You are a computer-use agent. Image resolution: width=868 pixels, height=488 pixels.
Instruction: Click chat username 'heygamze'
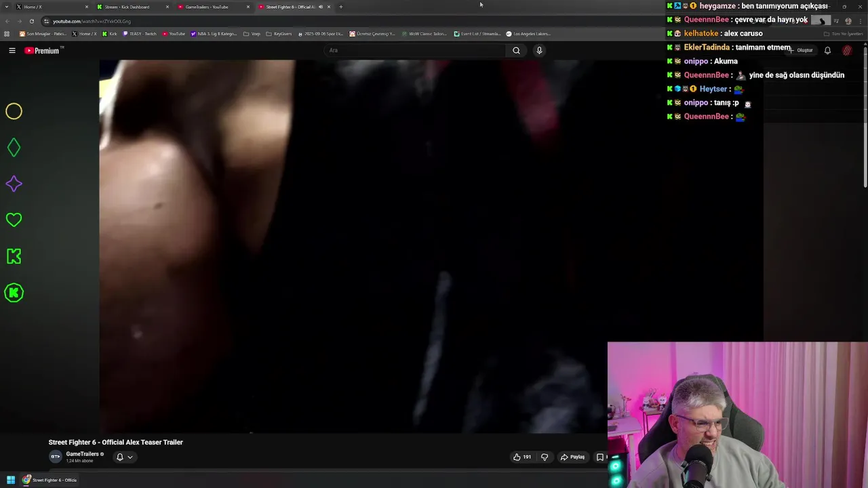pos(717,6)
